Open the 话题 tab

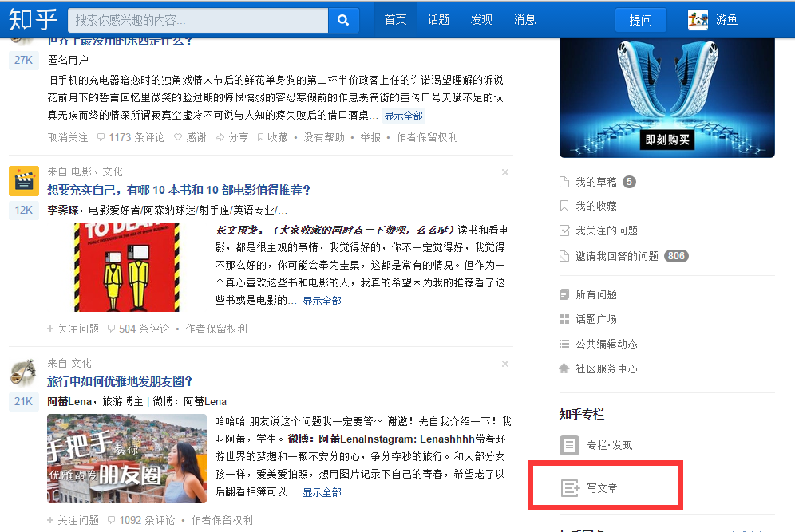438,20
